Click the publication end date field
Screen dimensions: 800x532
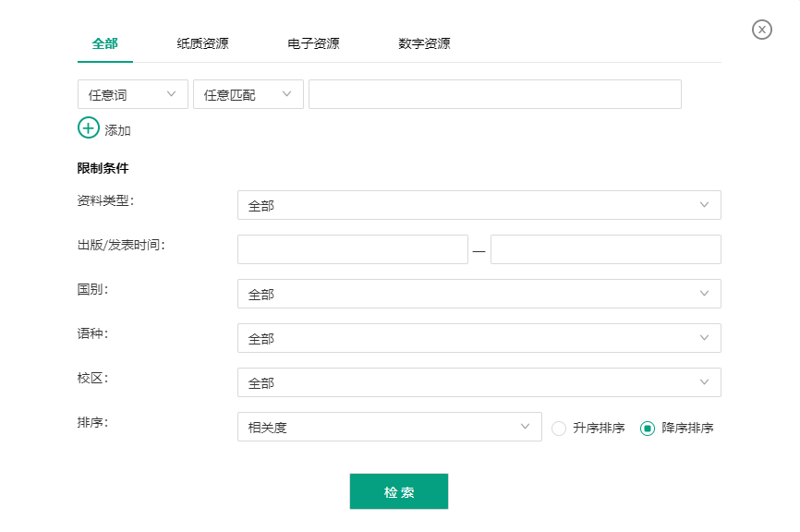(605, 249)
